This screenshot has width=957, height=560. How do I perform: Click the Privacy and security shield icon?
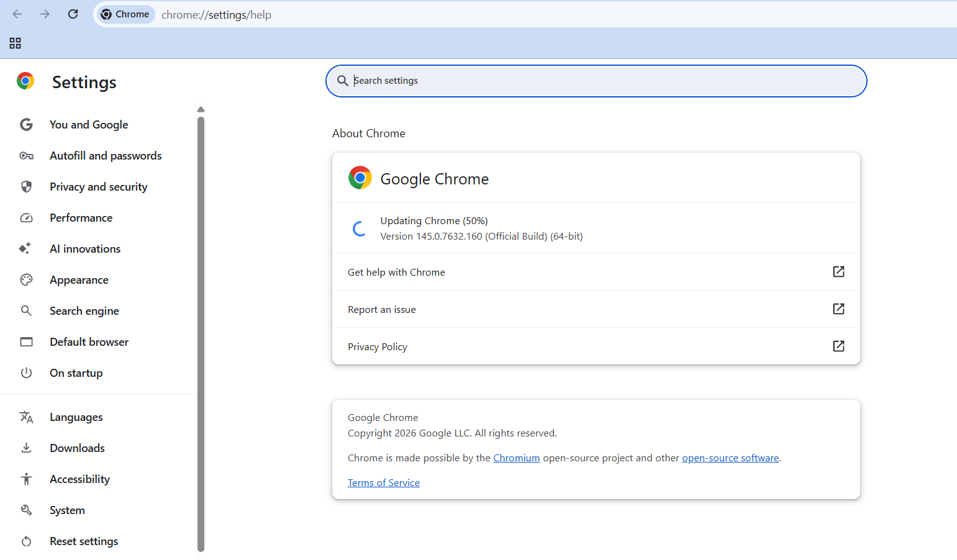click(x=26, y=186)
